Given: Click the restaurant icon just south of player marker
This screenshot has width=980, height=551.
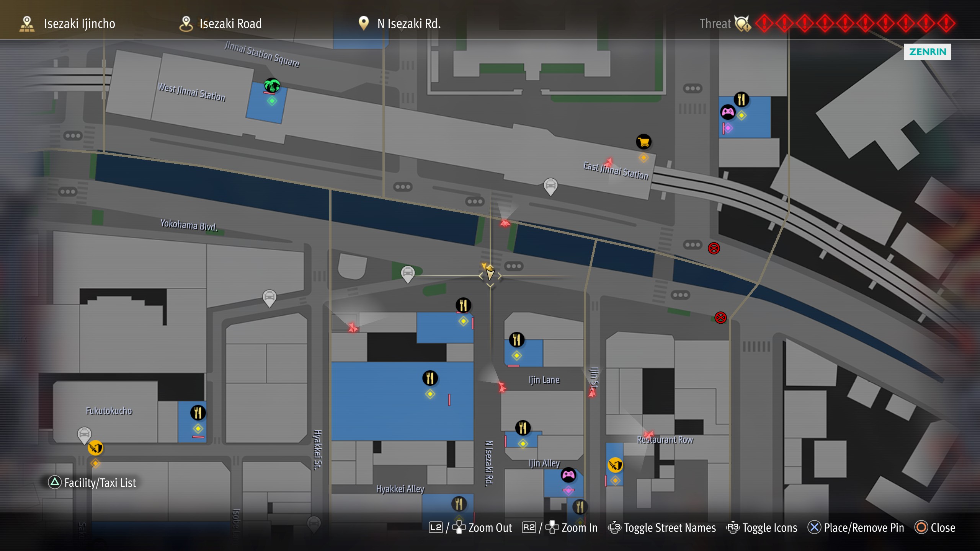Looking at the screenshot, I should click(x=463, y=305).
